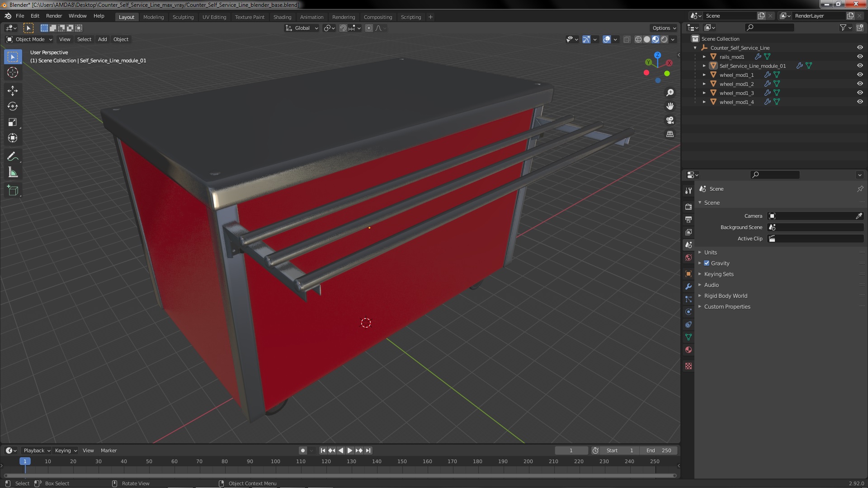The image size is (868, 488).
Task: Select solid viewport shading sphere
Action: click(x=647, y=39)
